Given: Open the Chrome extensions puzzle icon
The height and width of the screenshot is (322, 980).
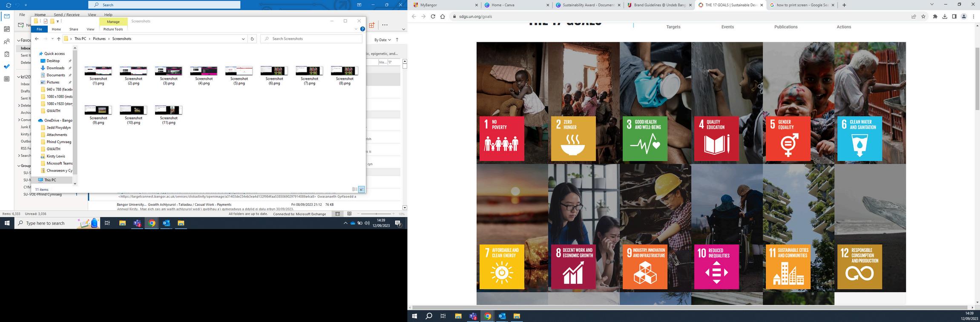Looking at the screenshot, I should click(935, 17).
